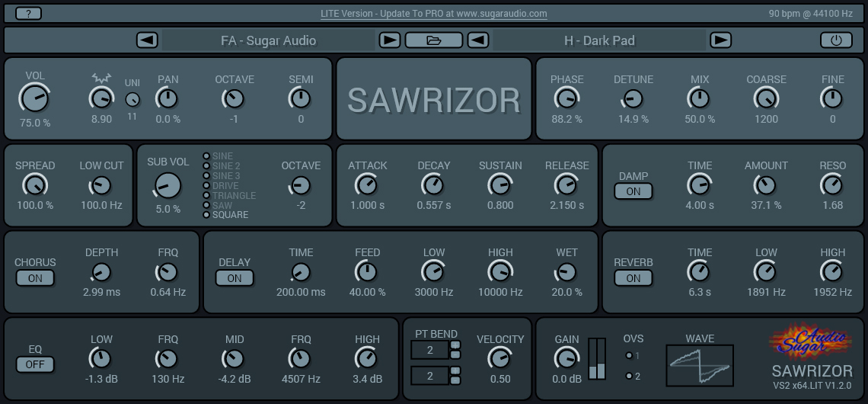868x404 pixels.
Task: Click the upper PT BEND decrement arrow
Action: [455, 354]
